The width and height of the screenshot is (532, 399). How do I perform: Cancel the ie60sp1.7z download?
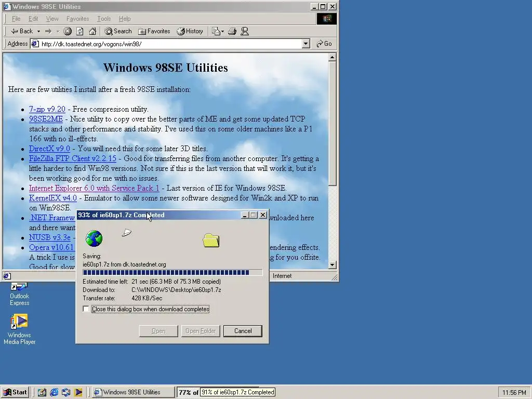point(243,331)
